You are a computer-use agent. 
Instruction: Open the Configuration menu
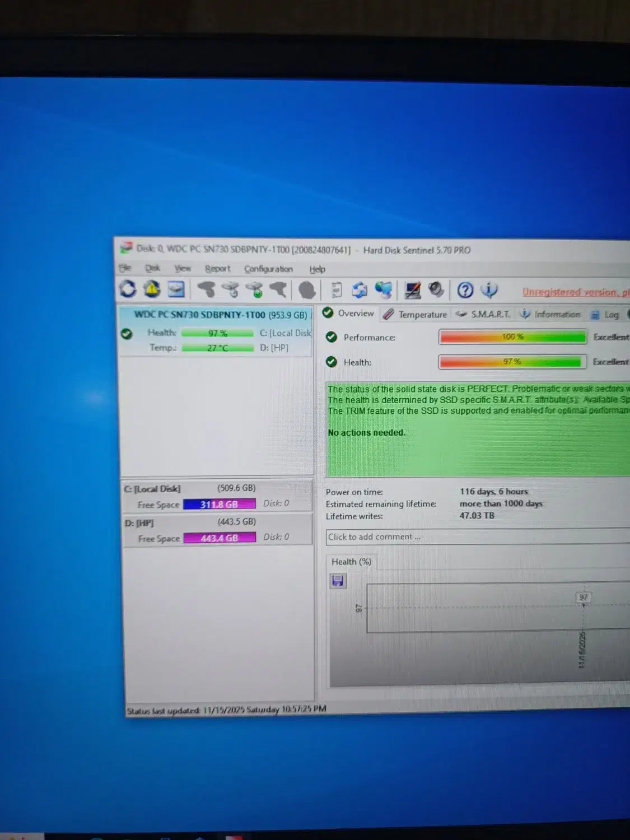(x=268, y=269)
